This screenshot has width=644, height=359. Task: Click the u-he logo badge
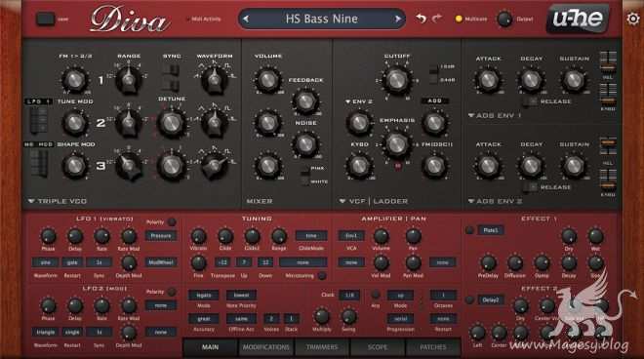pyautogui.click(x=578, y=19)
